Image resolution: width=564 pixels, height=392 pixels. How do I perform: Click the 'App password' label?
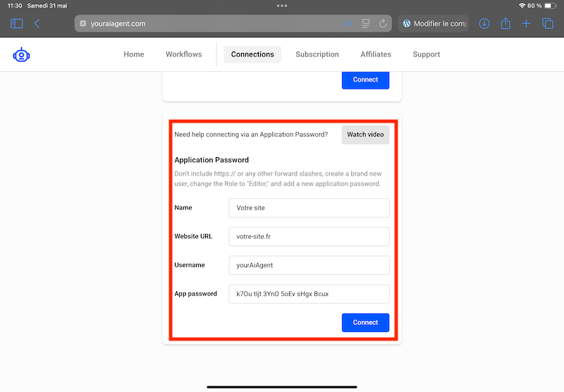(x=196, y=294)
